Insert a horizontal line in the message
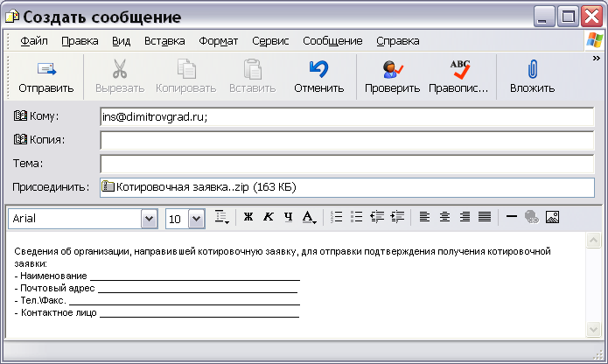 [512, 218]
